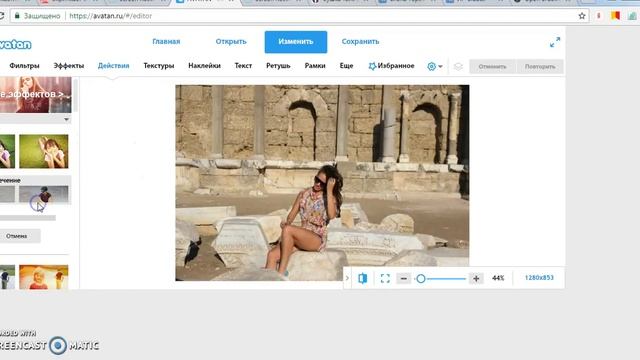Image resolution: width=640 pixels, height=360 pixels.
Task: Click the secure lock icon in address bar
Action: 17,16
